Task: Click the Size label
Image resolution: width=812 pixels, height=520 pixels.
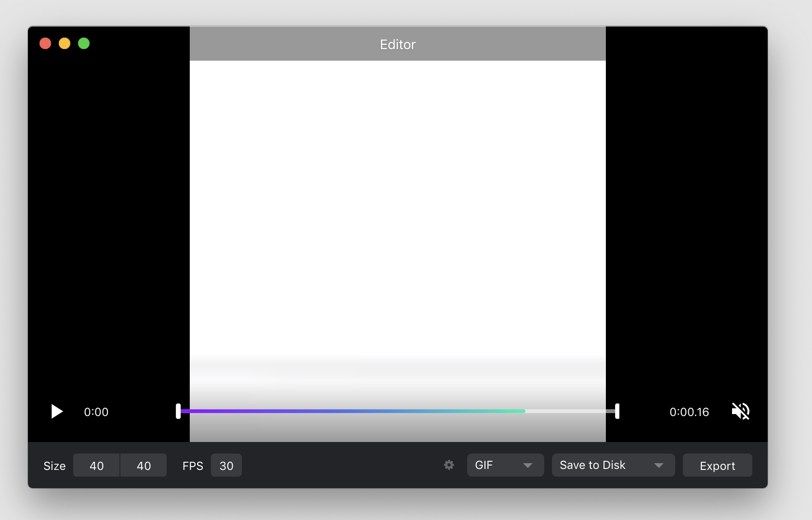Action: [54, 466]
